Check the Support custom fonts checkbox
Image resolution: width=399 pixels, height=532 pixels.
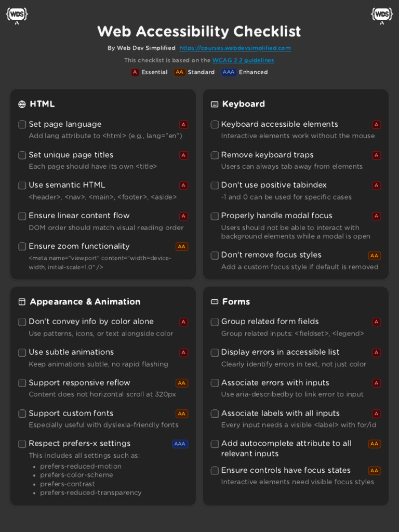(22, 414)
